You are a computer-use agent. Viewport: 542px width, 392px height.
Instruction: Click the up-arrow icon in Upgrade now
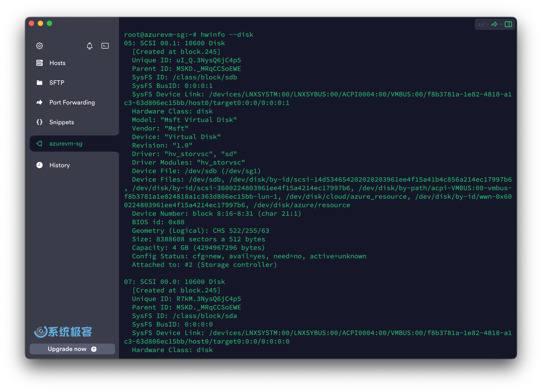94,349
